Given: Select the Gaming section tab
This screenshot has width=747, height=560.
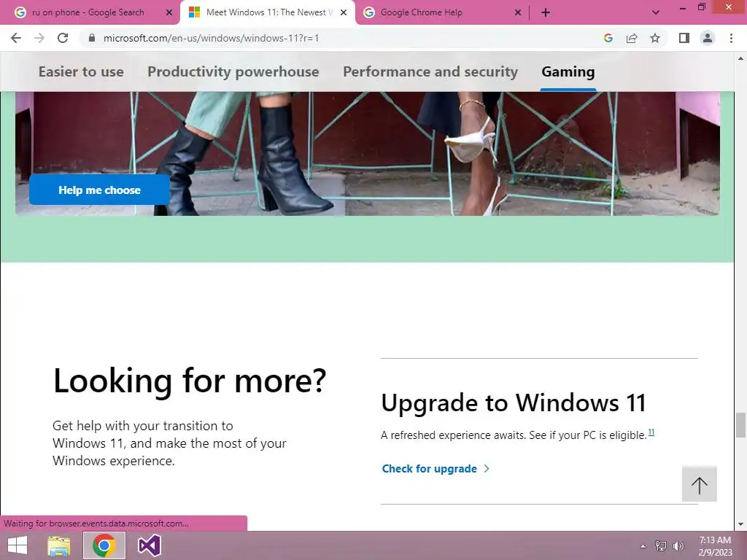Looking at the screenshot, I should [568, 72].
